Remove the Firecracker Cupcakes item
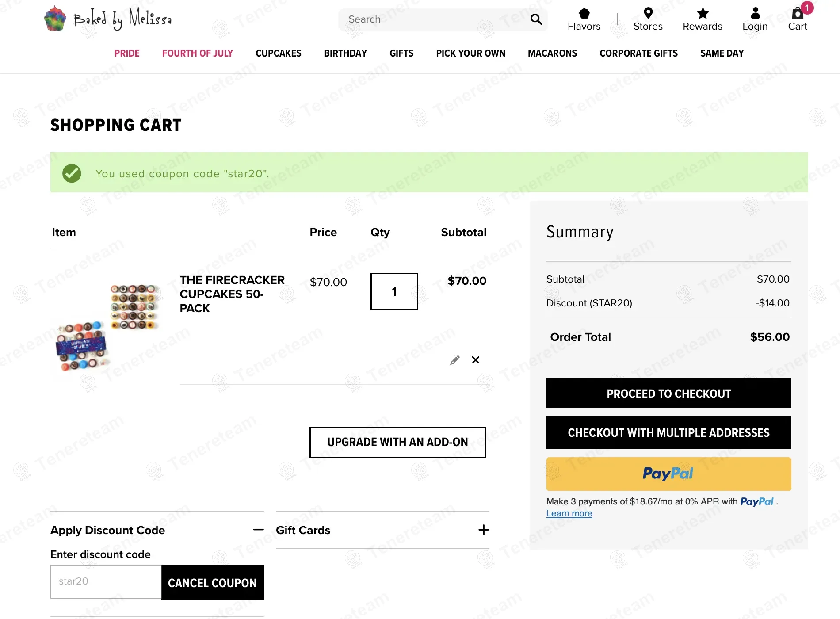Image resolution: width=840 pixels, height=619 pixels. click(x=475, y=360)
